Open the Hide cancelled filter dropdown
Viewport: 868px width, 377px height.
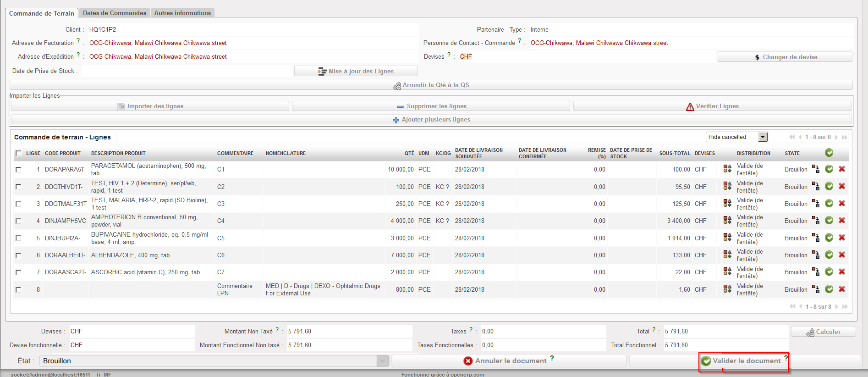763,137
